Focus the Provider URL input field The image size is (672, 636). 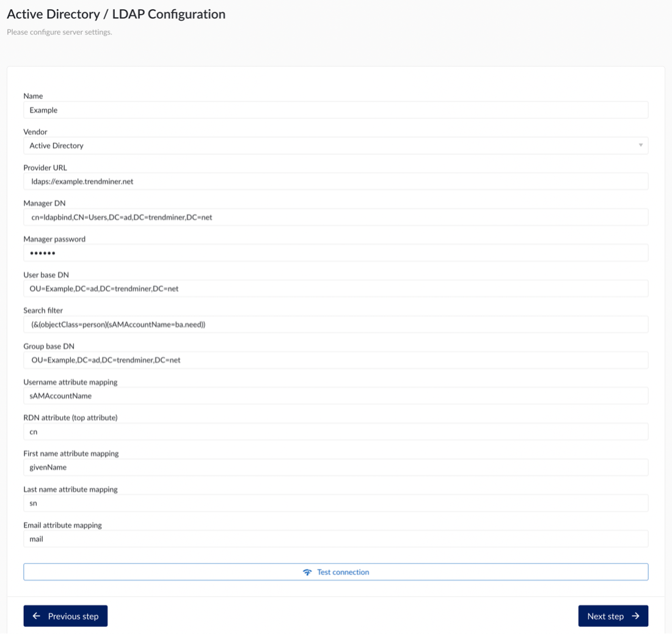(335, 181)
